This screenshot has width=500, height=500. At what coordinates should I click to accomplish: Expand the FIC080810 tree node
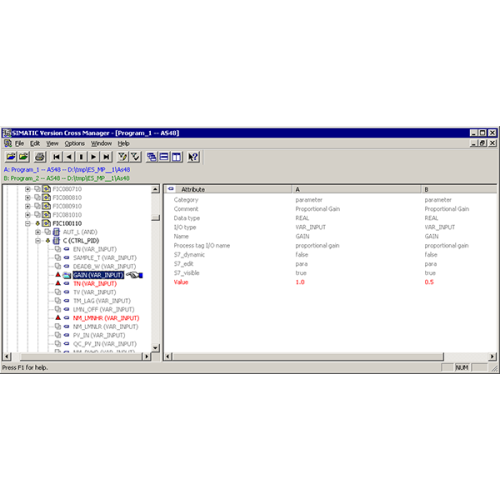[x=28, y=197]
